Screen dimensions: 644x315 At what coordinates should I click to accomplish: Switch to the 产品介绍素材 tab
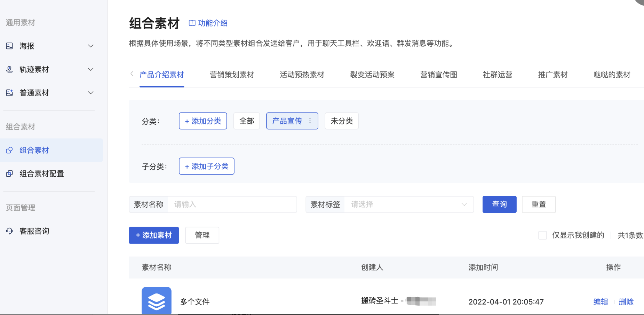point(162,75)
